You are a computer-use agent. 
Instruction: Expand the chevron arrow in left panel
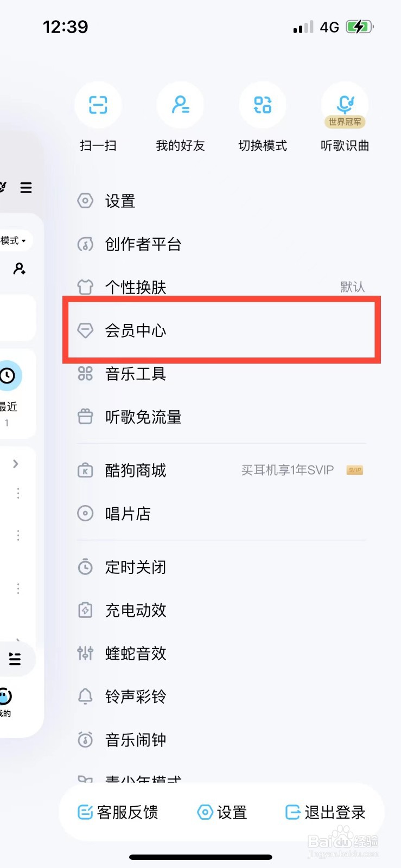[16, 463]
